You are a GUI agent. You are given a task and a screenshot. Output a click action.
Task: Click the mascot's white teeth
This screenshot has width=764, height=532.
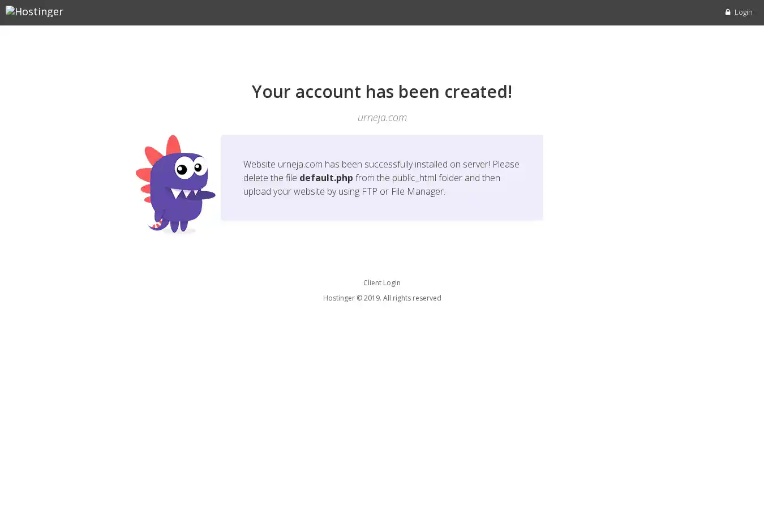coord(186,194)
